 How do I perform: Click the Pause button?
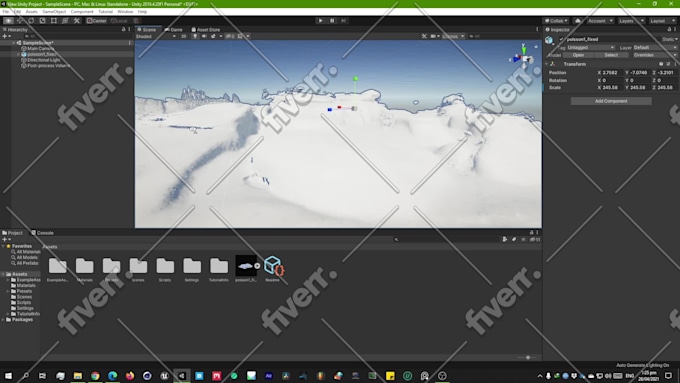[332, 20]
